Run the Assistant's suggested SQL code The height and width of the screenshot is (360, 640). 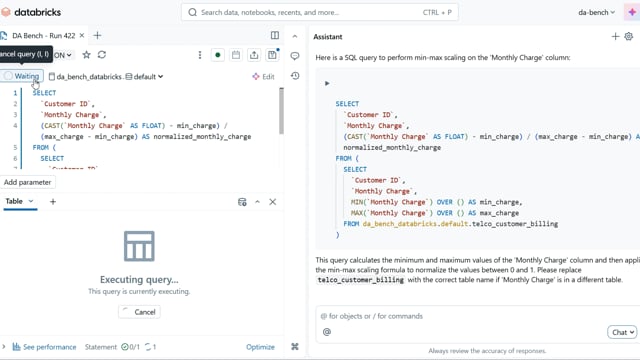[327, 83]
